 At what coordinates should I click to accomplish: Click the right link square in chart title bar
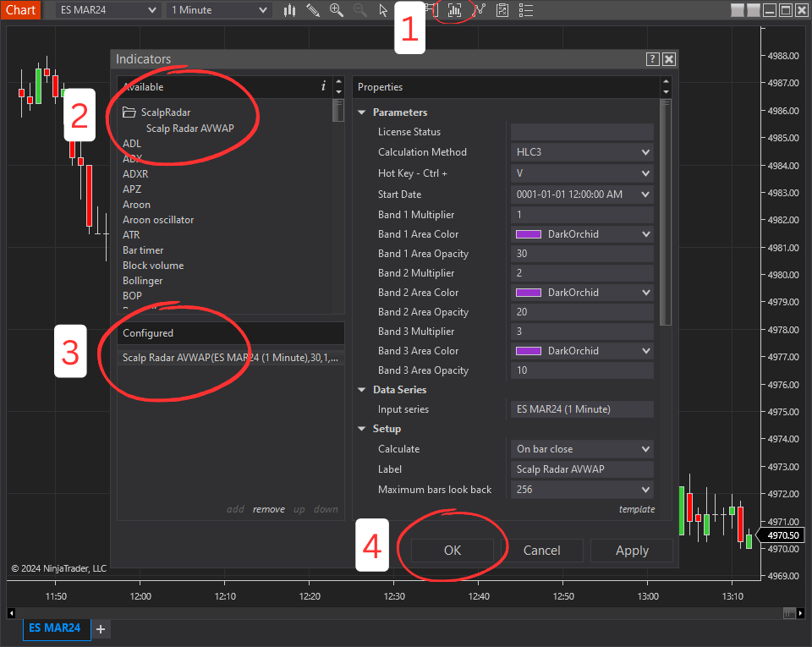[x=754, y=10]
